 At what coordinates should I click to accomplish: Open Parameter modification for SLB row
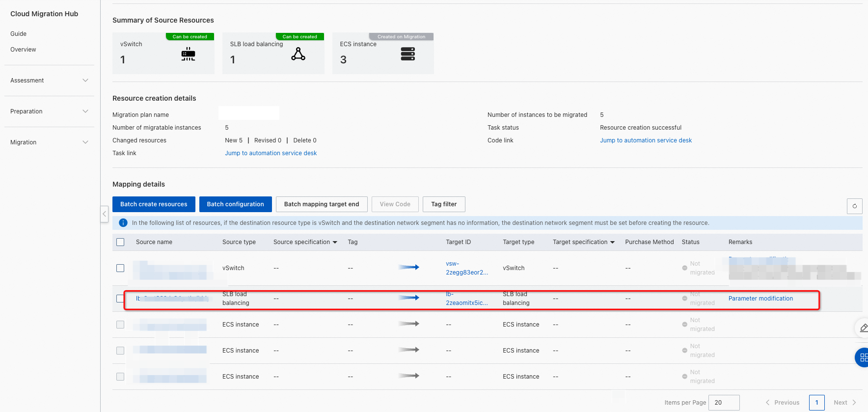[x=760, y=299]
